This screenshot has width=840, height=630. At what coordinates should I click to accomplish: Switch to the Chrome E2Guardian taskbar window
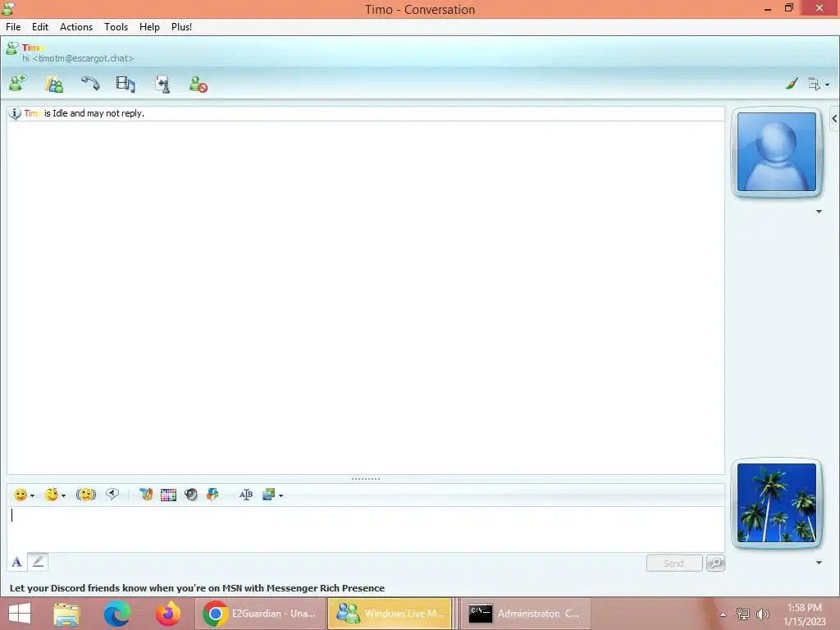coord(260,614)
